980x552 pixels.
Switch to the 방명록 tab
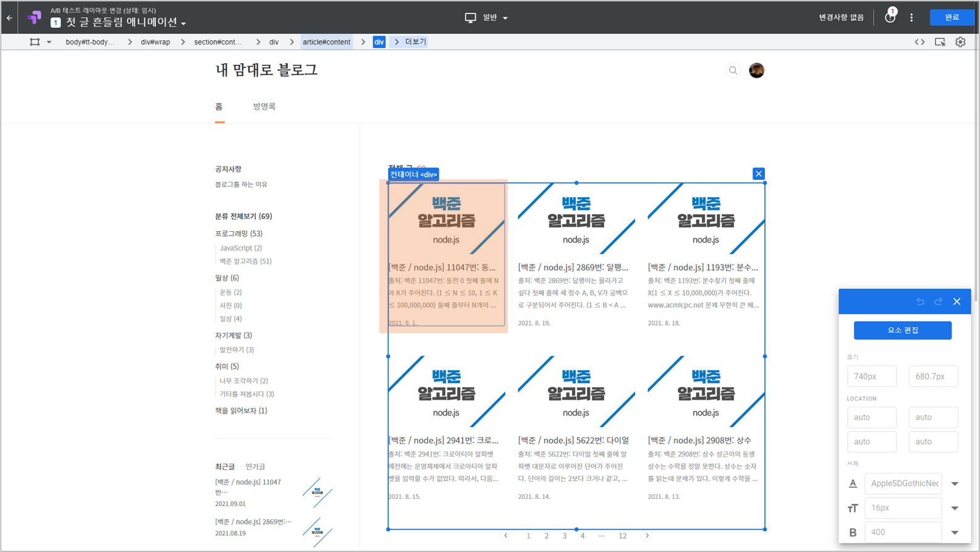[264, 107]
